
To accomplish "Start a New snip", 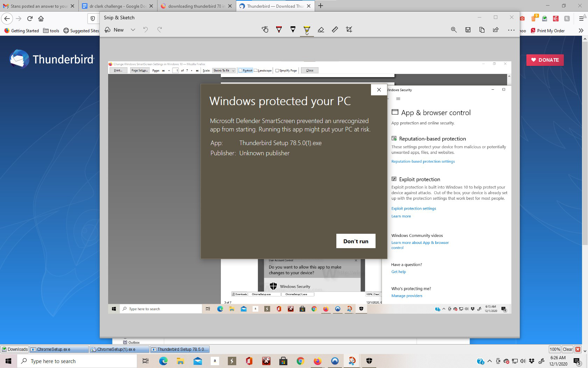I will point(114,30).
